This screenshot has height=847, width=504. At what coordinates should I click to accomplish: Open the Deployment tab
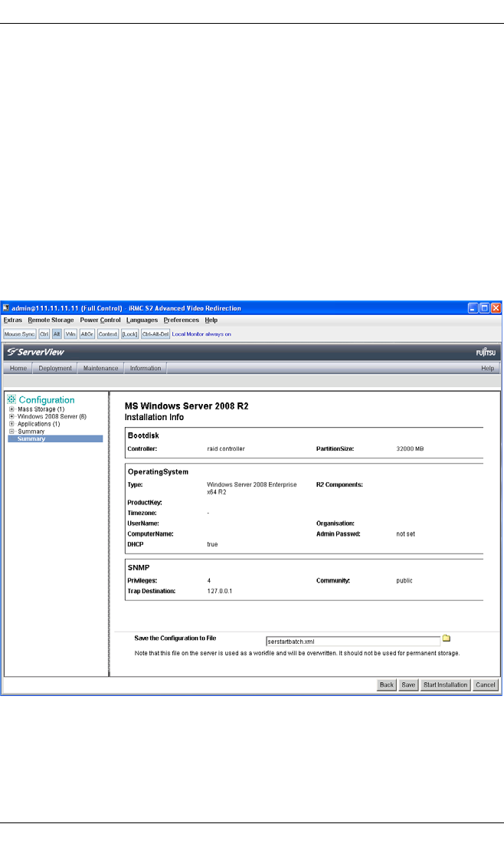point(55,369)
